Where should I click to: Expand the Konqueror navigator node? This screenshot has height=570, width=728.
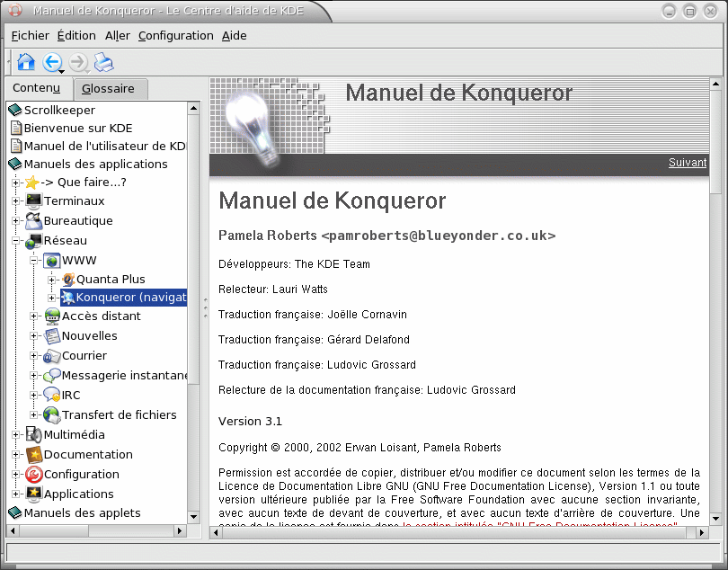[51, 298]
